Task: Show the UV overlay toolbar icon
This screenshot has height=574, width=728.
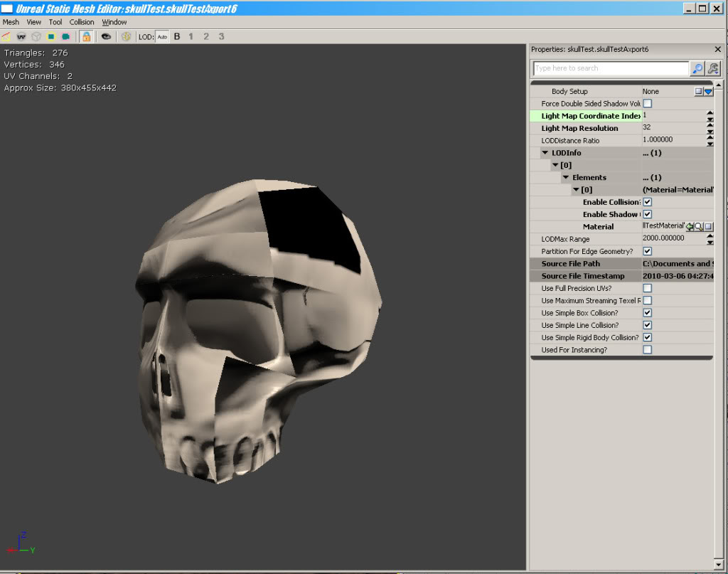Action: [x=21, y=36]
